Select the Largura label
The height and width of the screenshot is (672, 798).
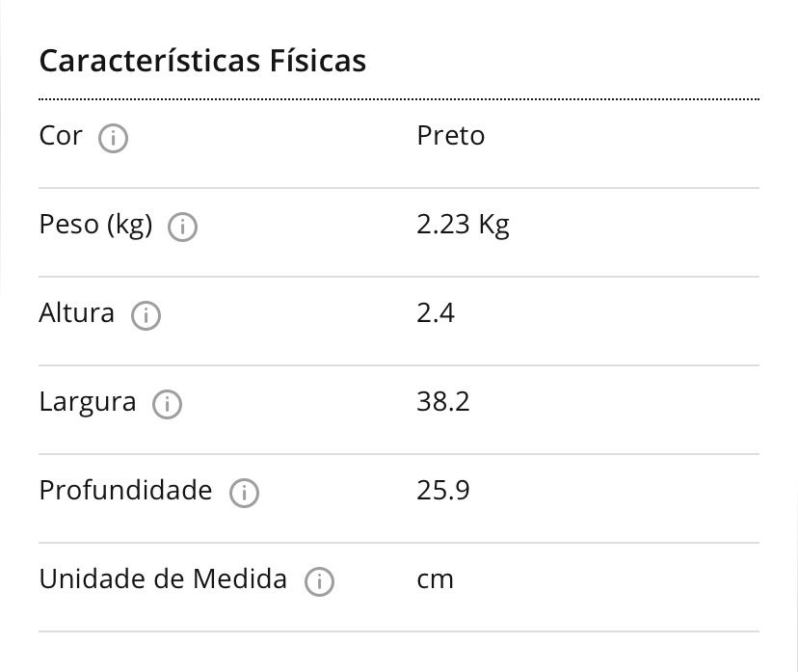87,402
